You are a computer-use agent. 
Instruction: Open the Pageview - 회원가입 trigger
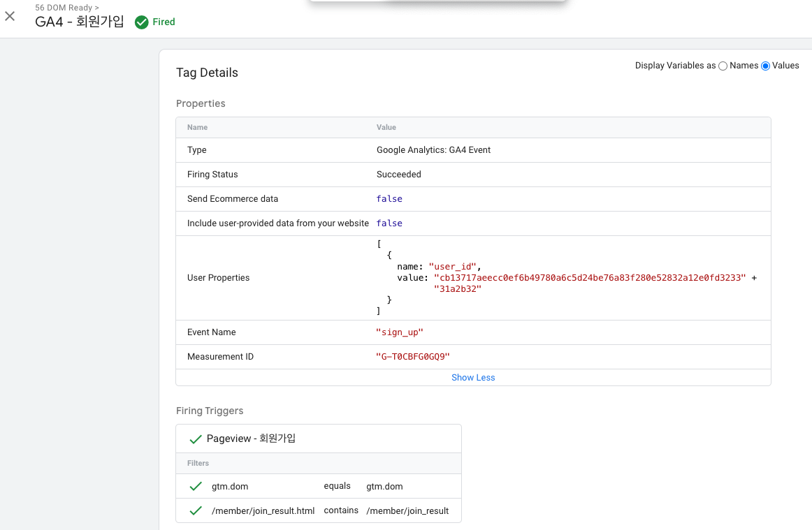pos(251,439)
